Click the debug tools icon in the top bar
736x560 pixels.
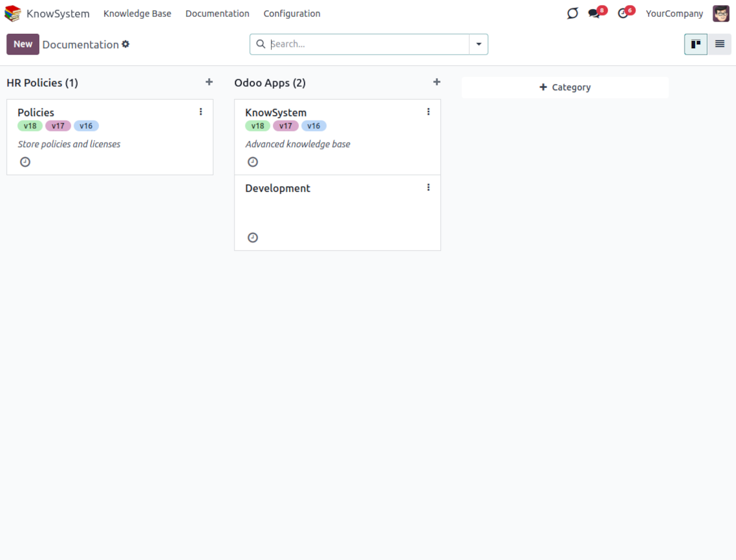pos(573,14)
